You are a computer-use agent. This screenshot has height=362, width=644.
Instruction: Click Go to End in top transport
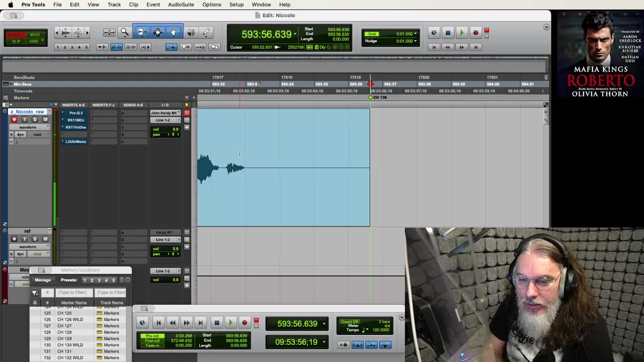click(475, 47)
